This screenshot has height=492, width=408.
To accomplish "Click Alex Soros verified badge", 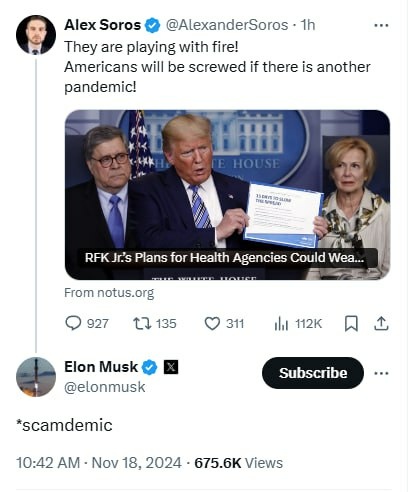I will (x=153, y=25).
